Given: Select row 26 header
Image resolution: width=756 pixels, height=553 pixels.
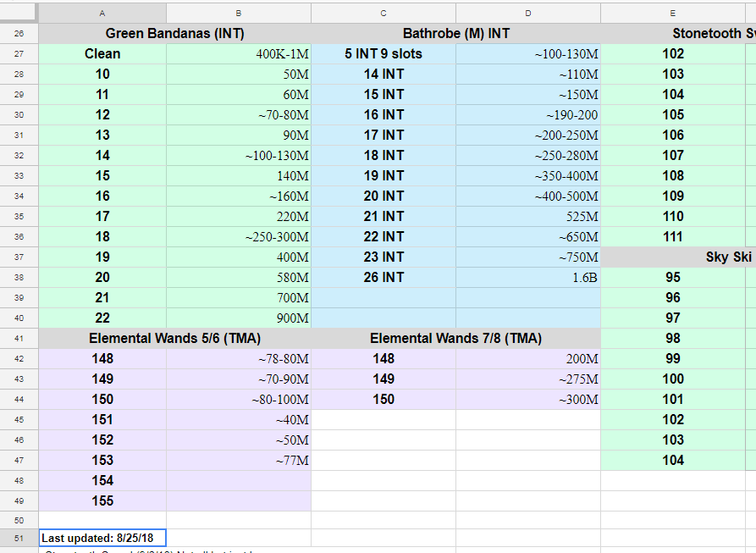Looking at the screenshot, I should click(19, 34).
